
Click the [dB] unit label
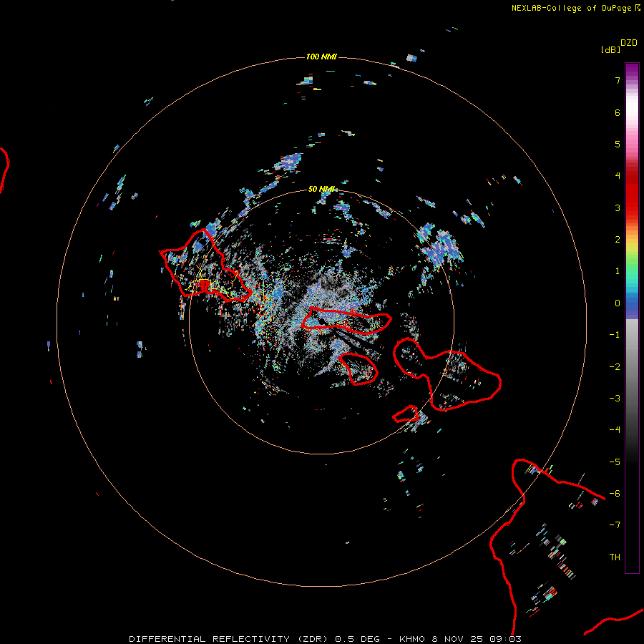tap(610, 49)
